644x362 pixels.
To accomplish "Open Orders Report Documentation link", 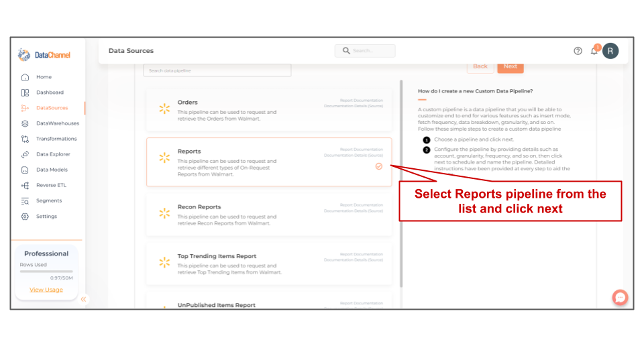I will (362, 100).
